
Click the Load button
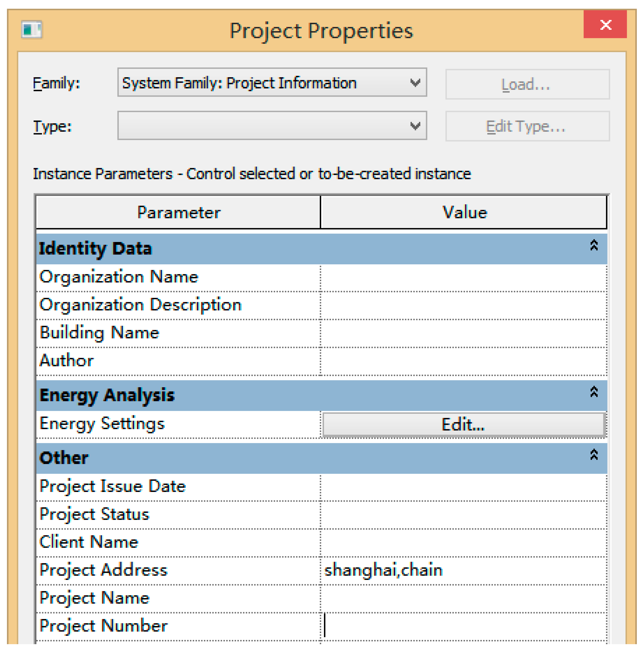point(527,84)
